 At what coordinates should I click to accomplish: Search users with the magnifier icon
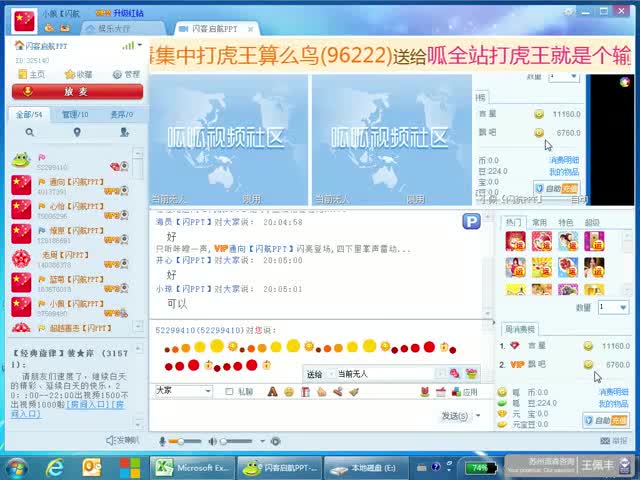[30, 132]
